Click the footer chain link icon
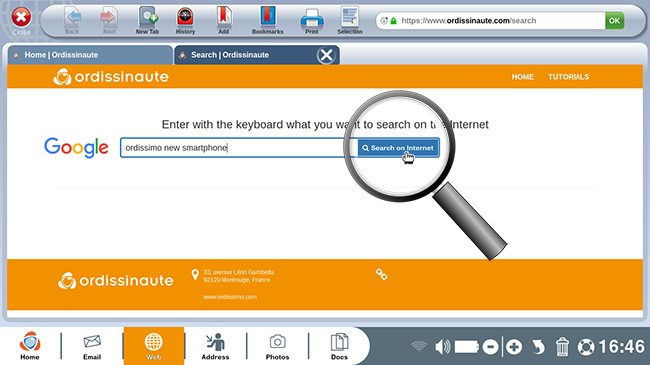Viewport: 650px width, 365px height. (381, 274)
